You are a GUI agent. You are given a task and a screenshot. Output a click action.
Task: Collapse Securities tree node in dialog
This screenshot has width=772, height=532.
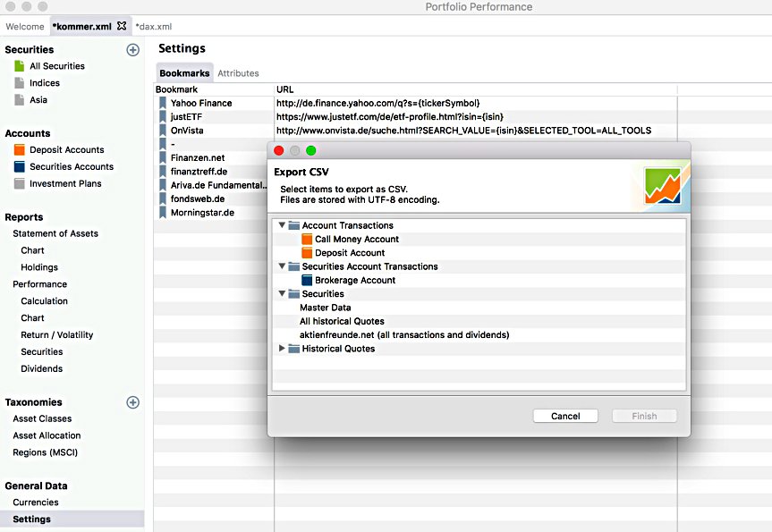coord(282,293)
